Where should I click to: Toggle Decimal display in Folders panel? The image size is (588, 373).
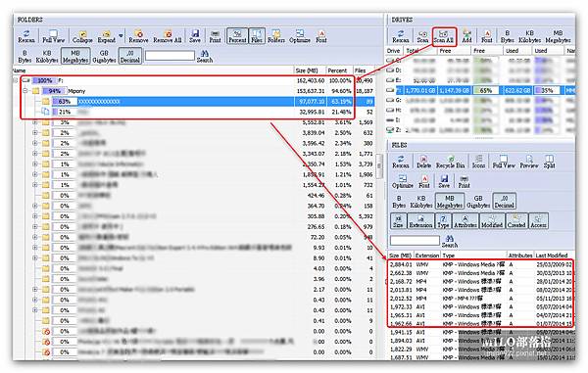pyautogui.click(x=129, y=56)
